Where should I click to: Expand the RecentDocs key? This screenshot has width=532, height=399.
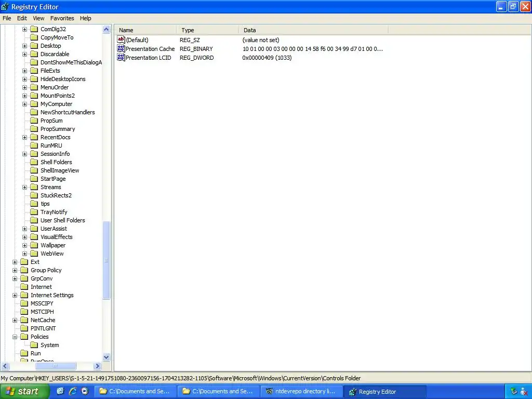coord(25,137)
